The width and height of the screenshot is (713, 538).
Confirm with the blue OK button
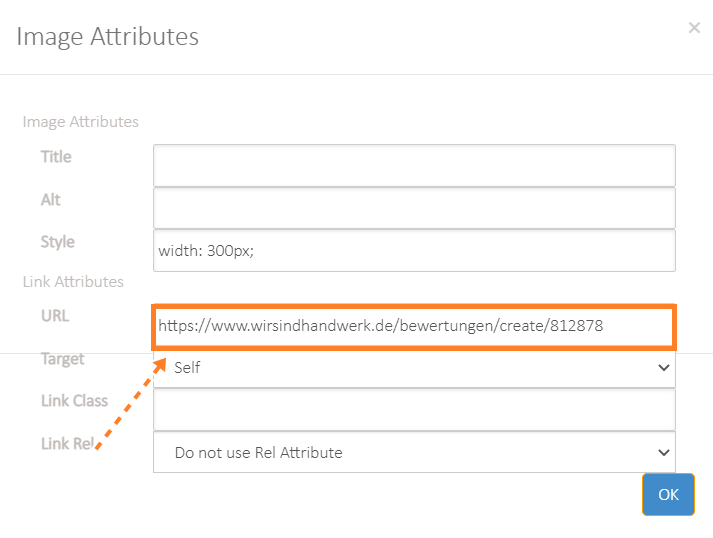[668, 494]
